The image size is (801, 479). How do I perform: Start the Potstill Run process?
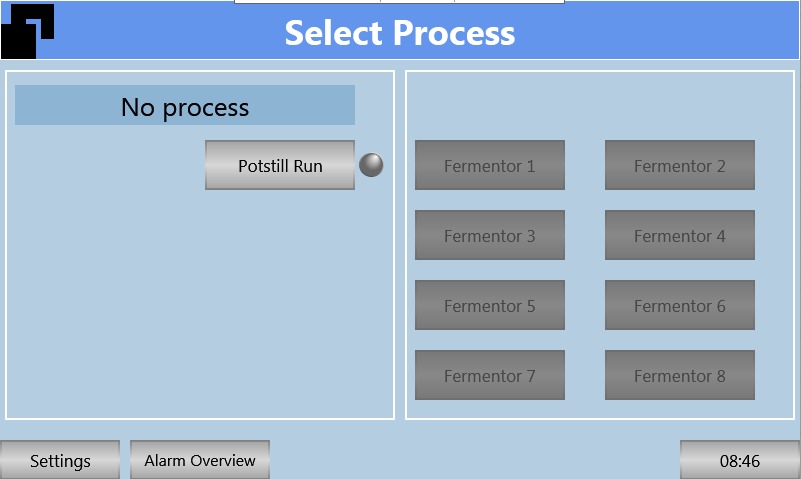[x=280, y=165]
